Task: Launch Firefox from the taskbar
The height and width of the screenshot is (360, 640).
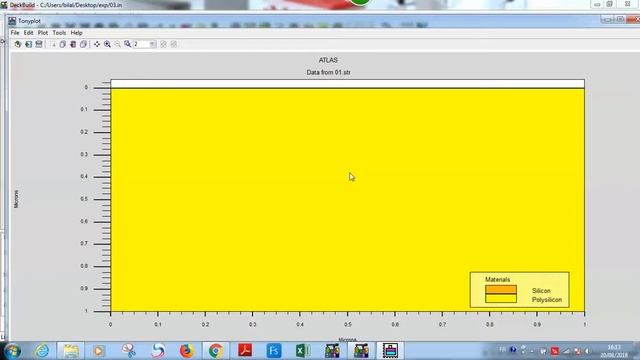Action: 187,351
